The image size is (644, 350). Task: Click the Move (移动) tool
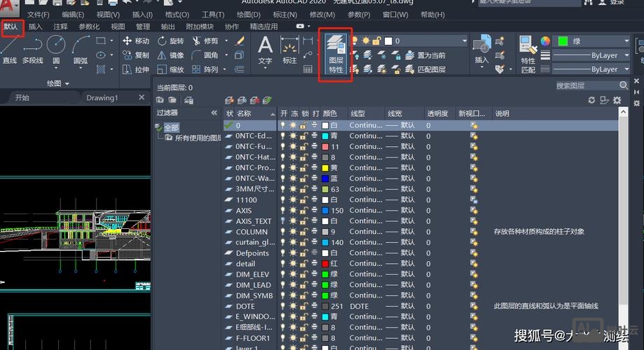pyautogui.click(x=136, y=41)
